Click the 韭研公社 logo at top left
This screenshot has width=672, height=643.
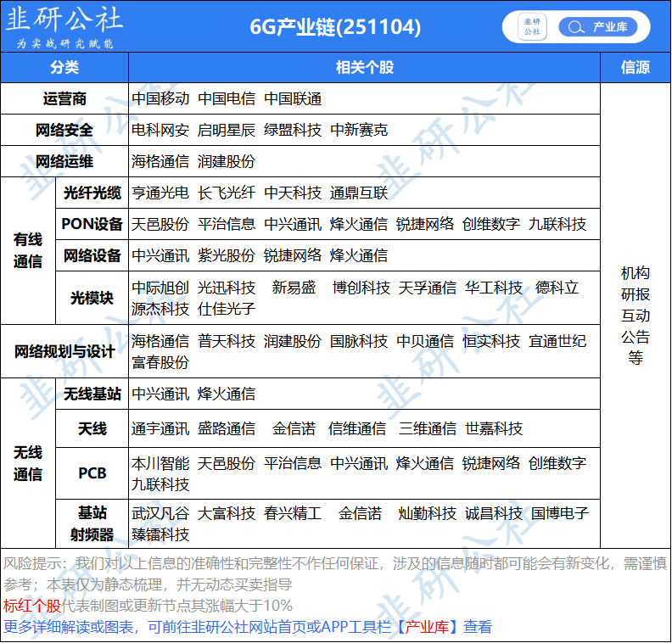pos(64,26)
